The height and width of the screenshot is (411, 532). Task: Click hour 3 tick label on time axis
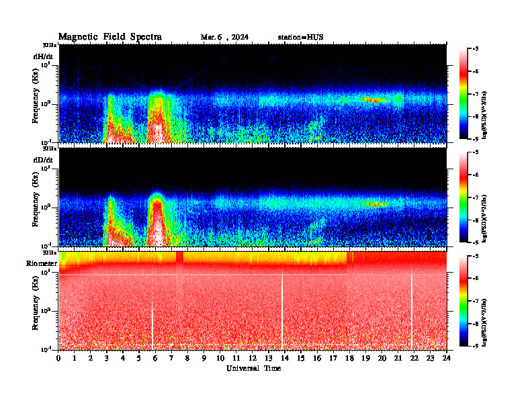pos(107,358)
